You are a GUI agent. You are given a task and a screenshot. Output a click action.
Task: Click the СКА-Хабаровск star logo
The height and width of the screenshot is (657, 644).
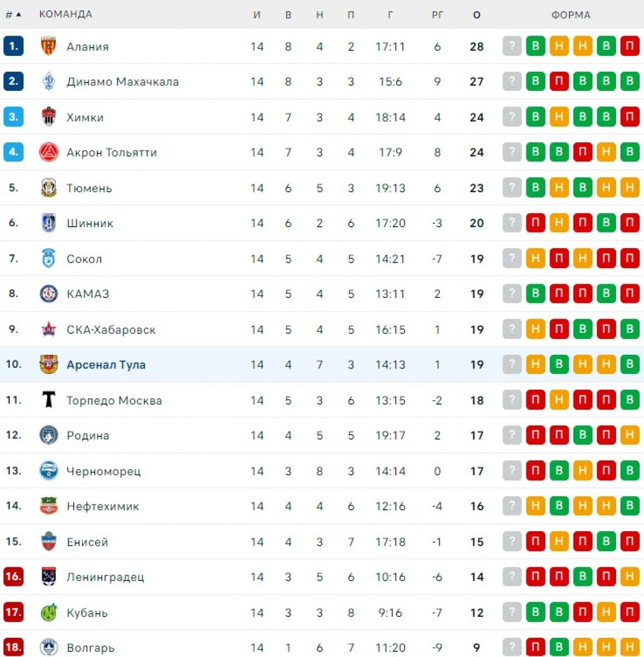coord(49,330)
